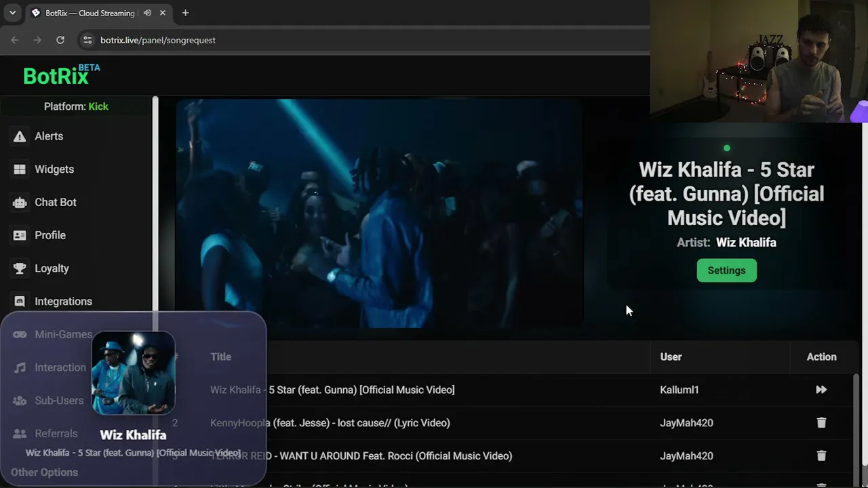
Task: Click the Title column header
Action: coord(220,357)
